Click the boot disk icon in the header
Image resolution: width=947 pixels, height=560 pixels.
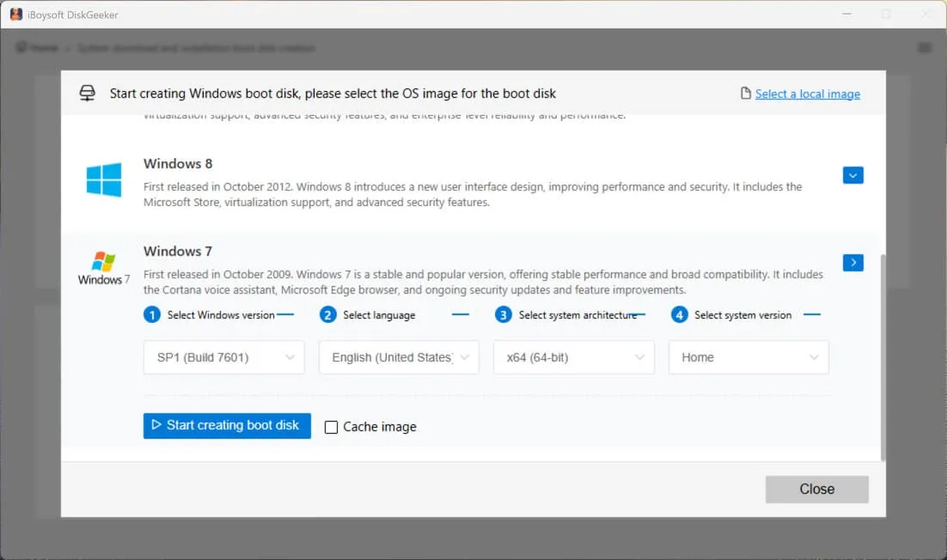(x=87, y=92)
